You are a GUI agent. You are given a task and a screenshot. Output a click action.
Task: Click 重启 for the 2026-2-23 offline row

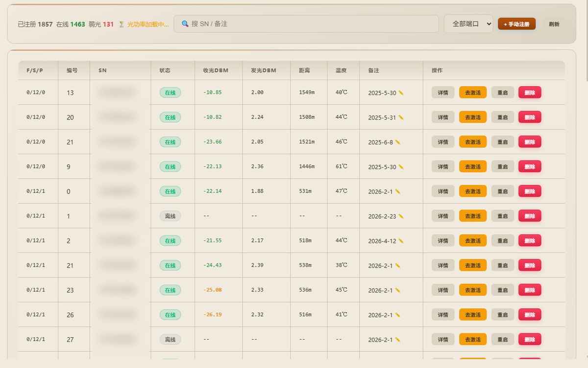click(x=503, y=216)
